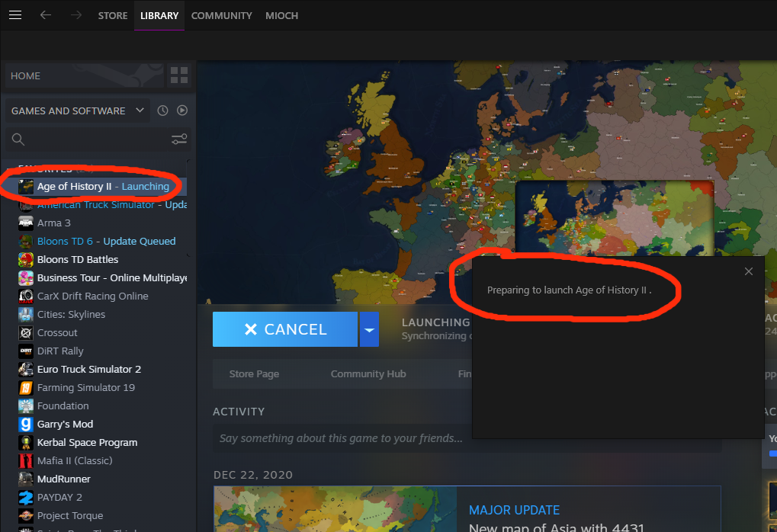
Task: Select Bloons TD Battles in list
Action: pos(78,260)
